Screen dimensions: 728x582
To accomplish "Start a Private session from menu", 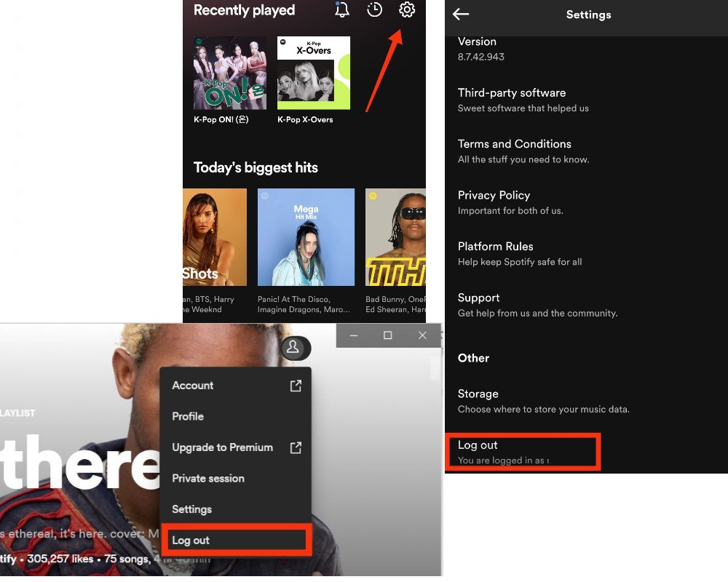I will (235, 479).
